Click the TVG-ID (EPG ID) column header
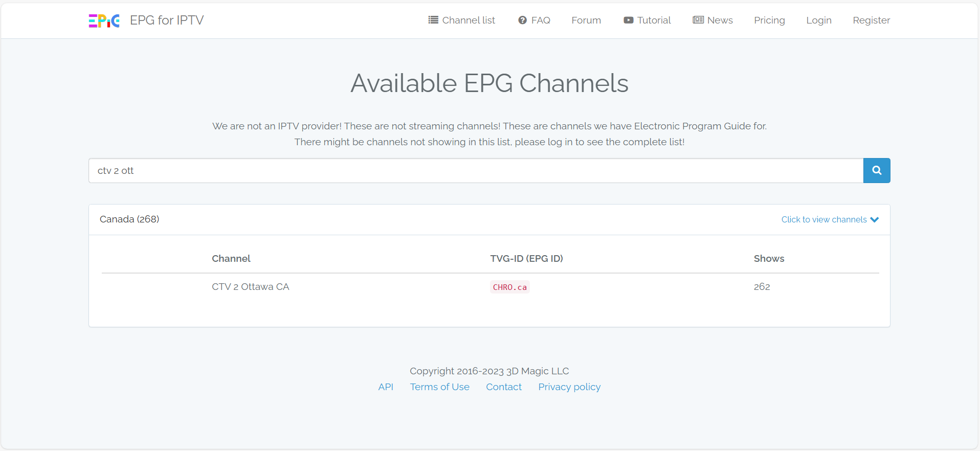 tap(526, 259)
